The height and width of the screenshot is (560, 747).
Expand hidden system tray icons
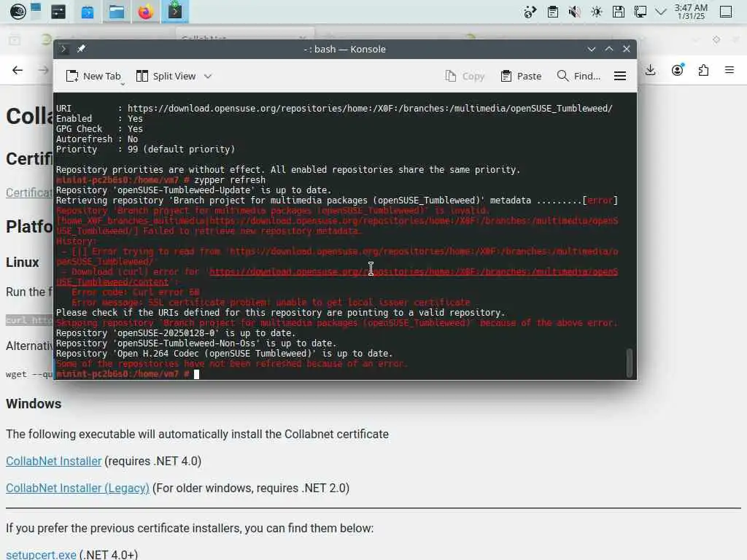(x=661, y=12)
